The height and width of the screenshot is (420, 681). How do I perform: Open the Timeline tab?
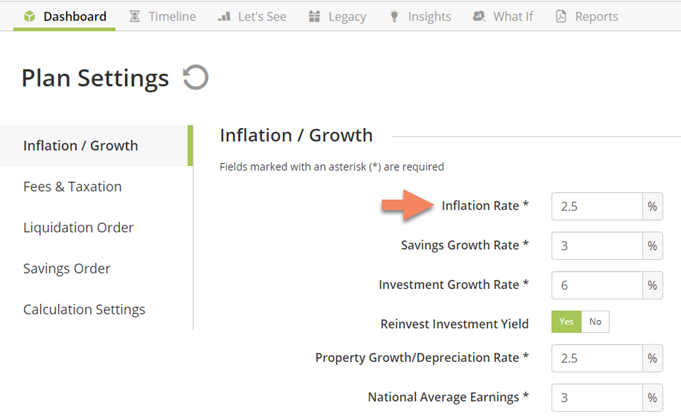click(x=162, y=17)
